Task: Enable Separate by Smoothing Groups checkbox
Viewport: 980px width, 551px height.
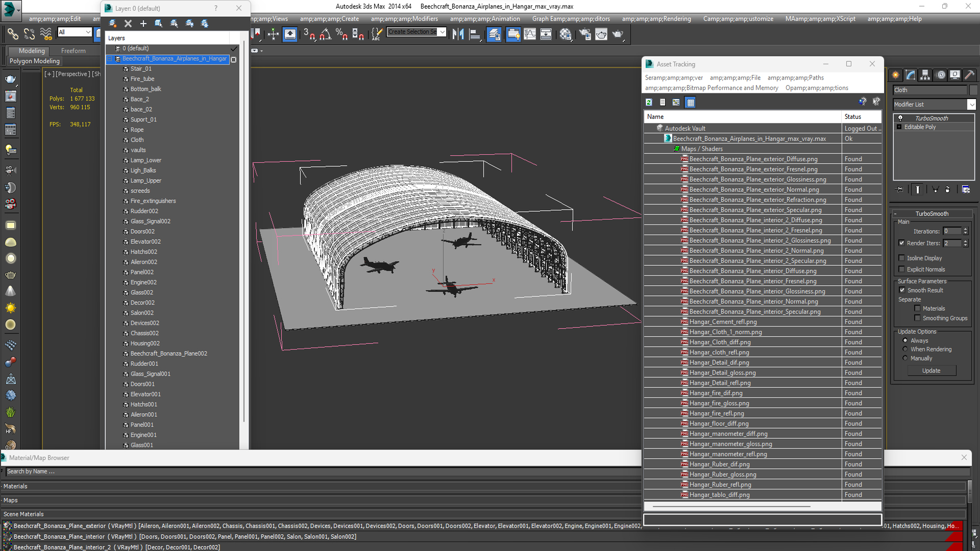Action: tap(917, 318)
